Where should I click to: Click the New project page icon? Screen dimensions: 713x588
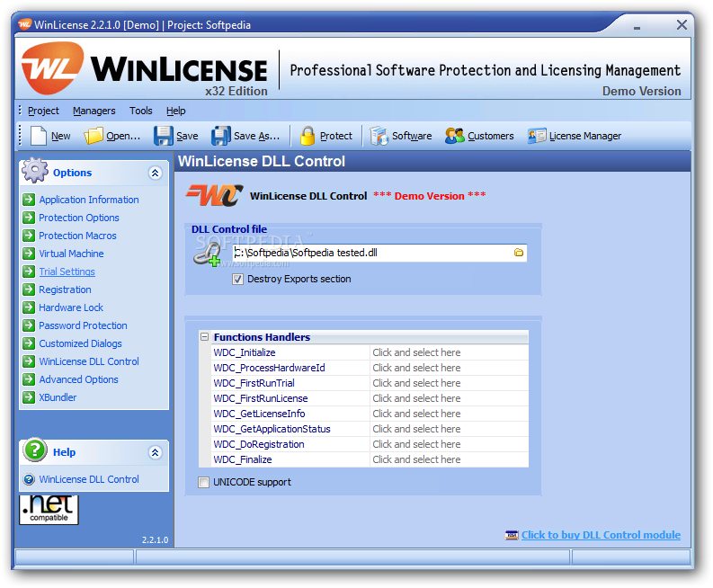38,136
